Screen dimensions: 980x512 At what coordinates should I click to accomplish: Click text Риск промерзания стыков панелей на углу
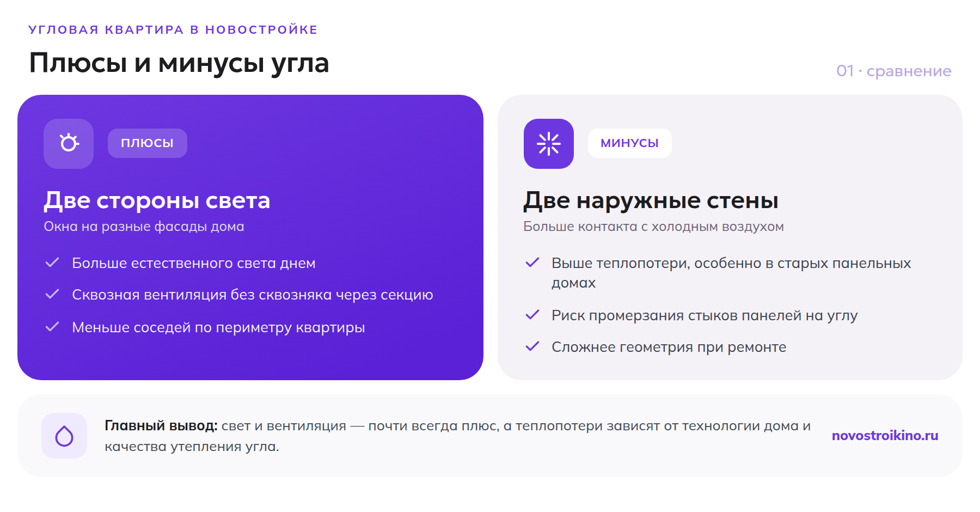point(705,315)
